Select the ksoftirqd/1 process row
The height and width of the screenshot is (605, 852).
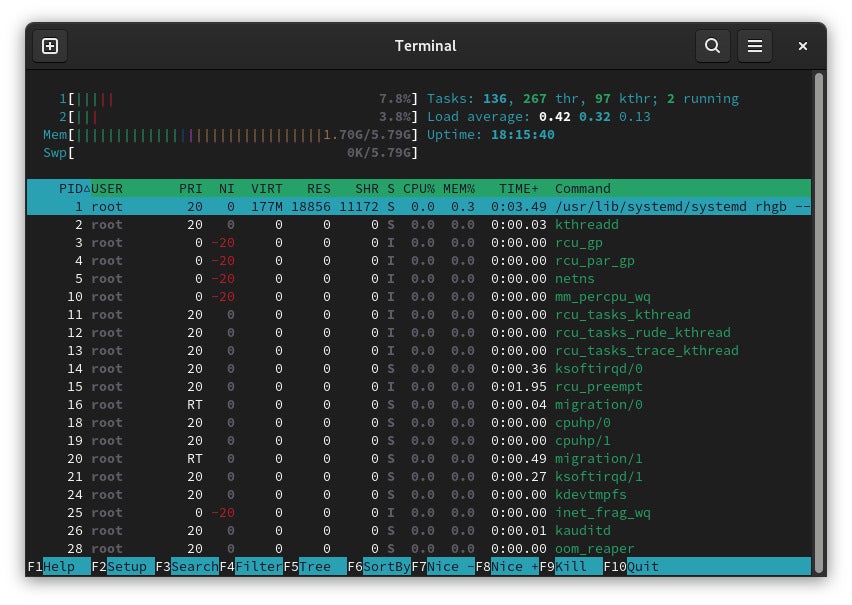click(419, 476)
